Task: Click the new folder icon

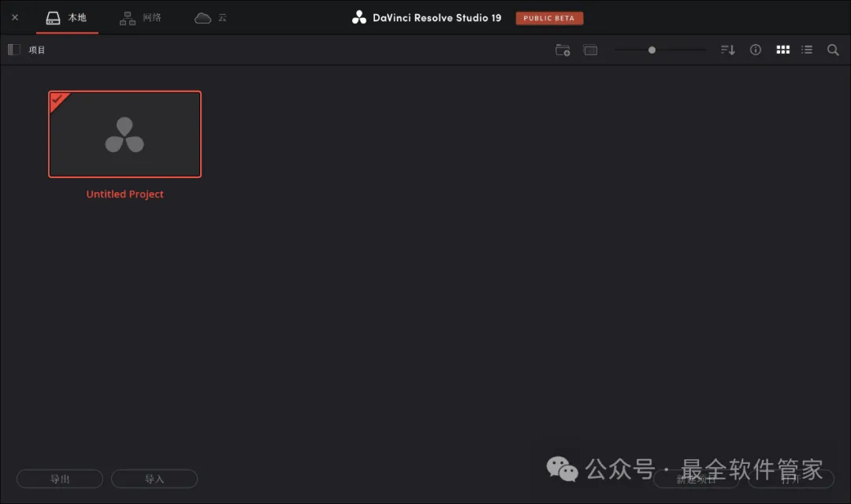Action: pos(563,50)
